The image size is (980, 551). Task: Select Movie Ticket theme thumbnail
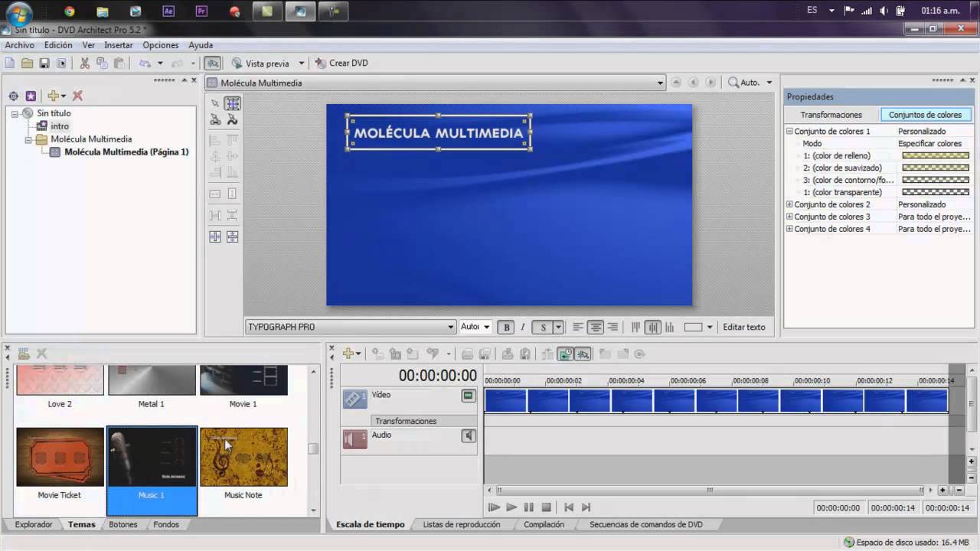tap(60, 458)
